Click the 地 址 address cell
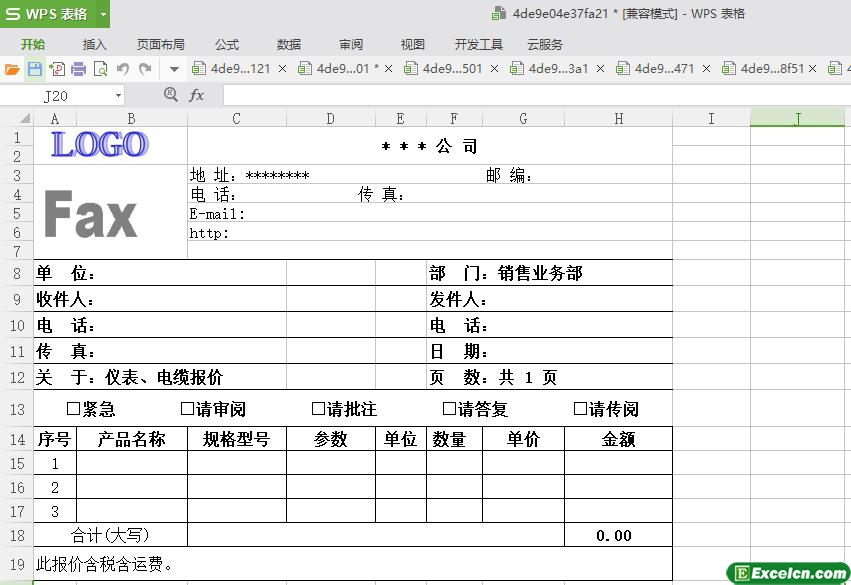The image size is (851, 585). click(429, 175)
